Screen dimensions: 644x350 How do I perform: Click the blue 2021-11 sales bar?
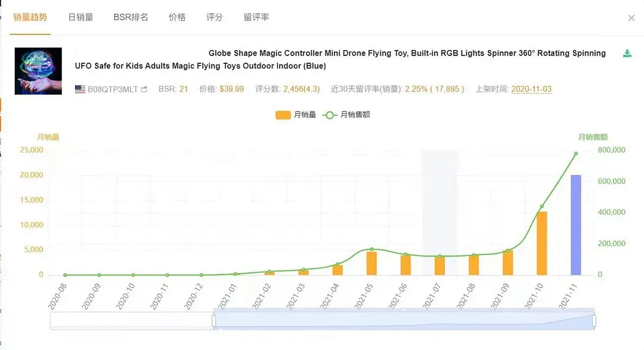point(576,225)
